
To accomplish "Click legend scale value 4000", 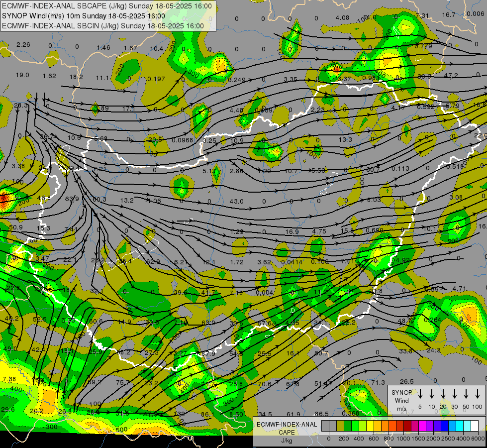I will tap(463, 439).
